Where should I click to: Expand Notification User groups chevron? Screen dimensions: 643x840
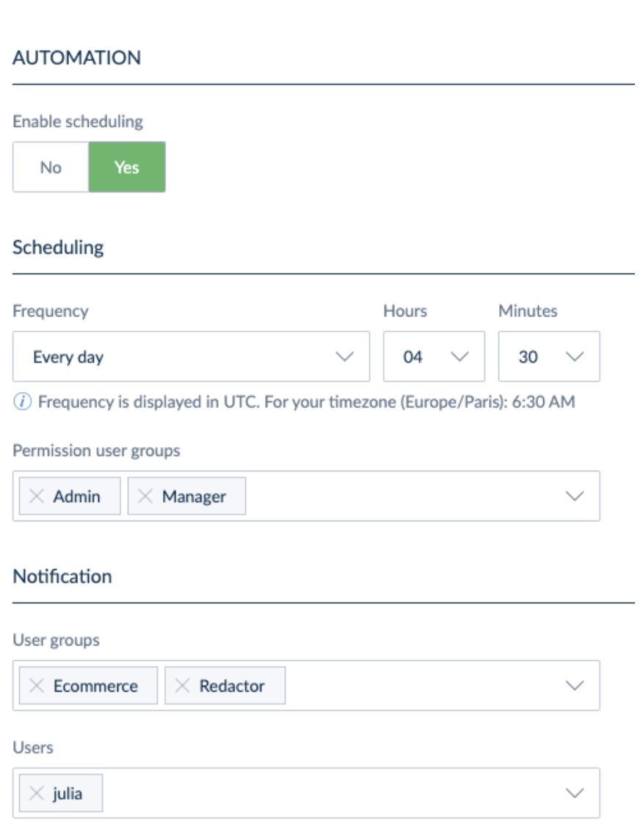pyautogui.click(x=575, y=686)
